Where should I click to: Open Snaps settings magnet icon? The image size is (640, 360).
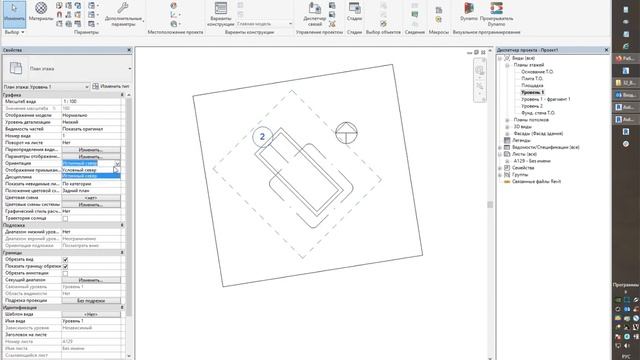(60, 15)
